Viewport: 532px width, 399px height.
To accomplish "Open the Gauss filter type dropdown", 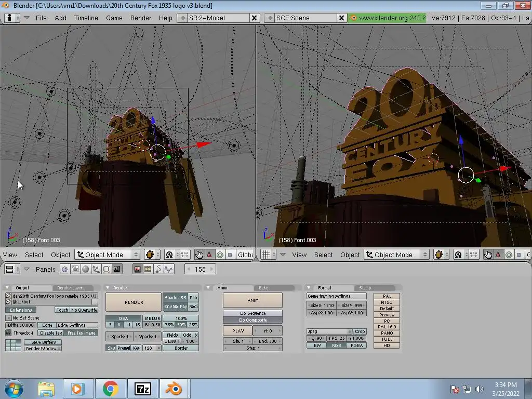I will tap(172, 341).
